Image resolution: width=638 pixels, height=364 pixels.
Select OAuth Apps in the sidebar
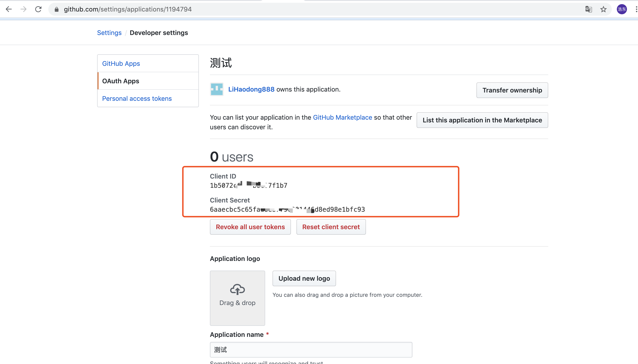click(148, 81)
